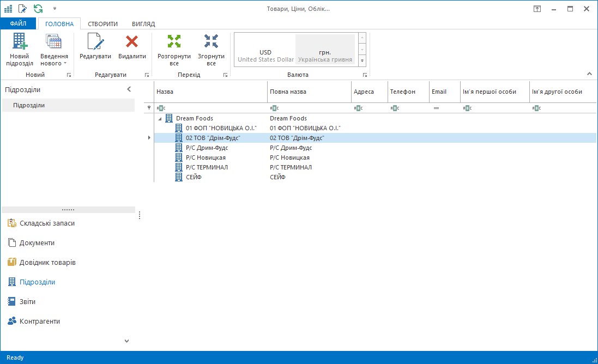This screenshot has height=364, width=598.
Task: Click the Ready status bar text
Action: pyautogui.click(x=15, y=357)
